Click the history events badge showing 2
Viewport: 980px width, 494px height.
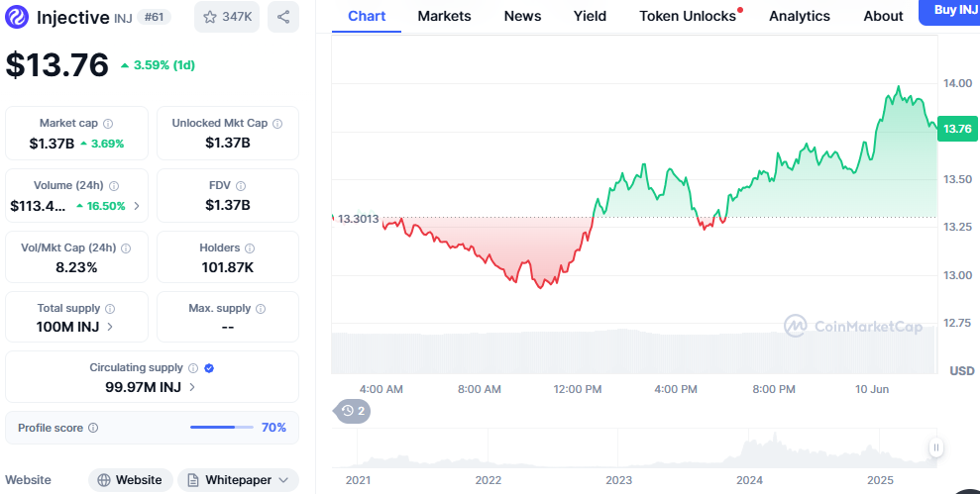353,411
